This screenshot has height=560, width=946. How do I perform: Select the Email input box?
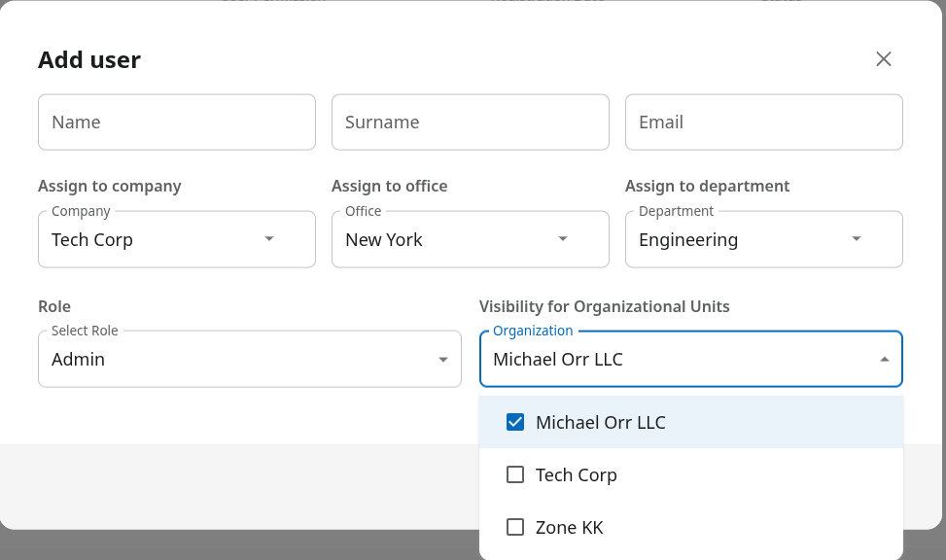pyautogui.click(x=764, y=122)
